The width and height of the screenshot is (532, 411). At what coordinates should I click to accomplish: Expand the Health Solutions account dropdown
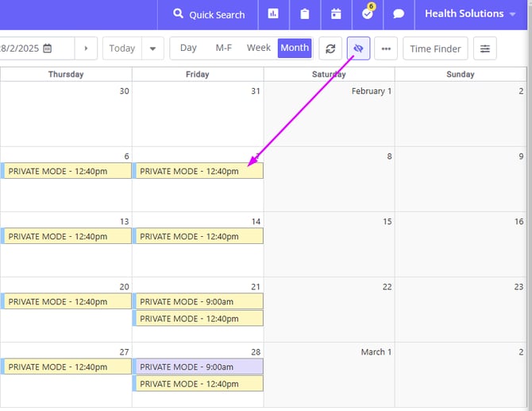470,14
